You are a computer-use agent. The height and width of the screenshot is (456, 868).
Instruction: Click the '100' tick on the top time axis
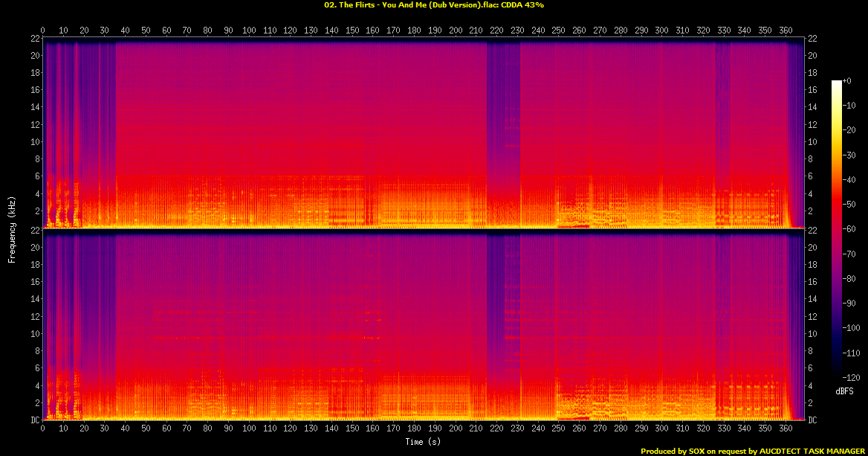pyautogui.click(x=249, y=30)
